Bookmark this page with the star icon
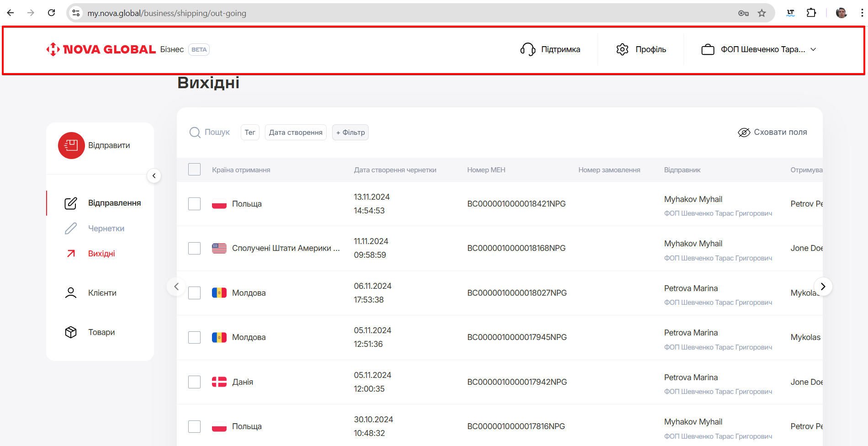This screenshot has height=446, width=868. coord(762,13)
